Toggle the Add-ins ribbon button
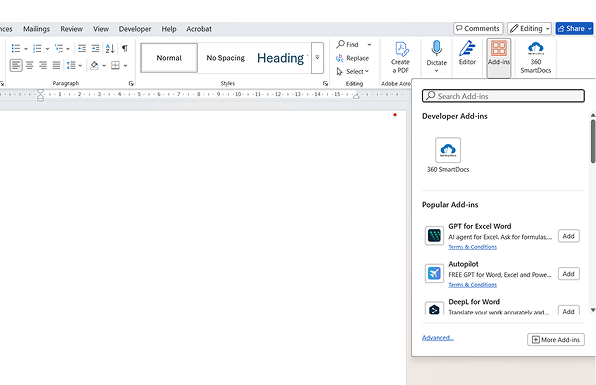596x385 pixels. coord(499,57)
